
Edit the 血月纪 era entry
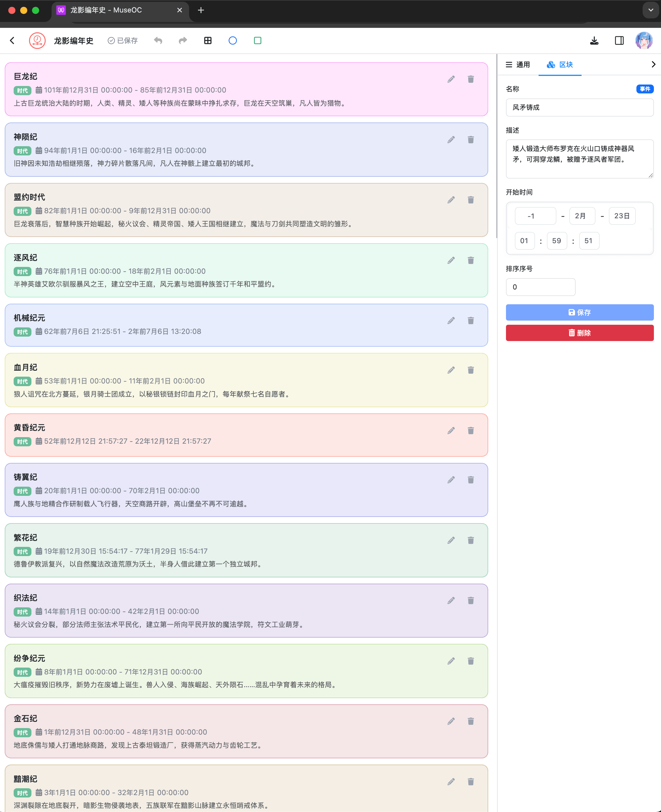pos(451,370)
